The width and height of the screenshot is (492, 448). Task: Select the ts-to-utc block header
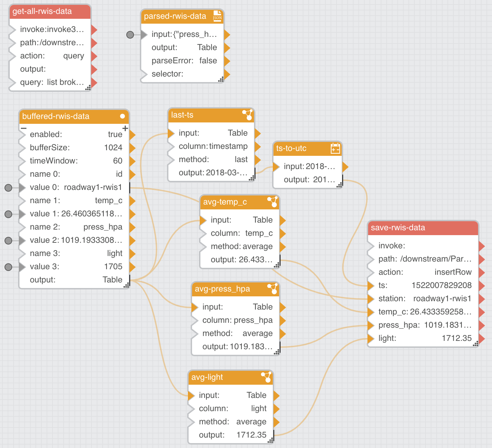click(308, 149)
